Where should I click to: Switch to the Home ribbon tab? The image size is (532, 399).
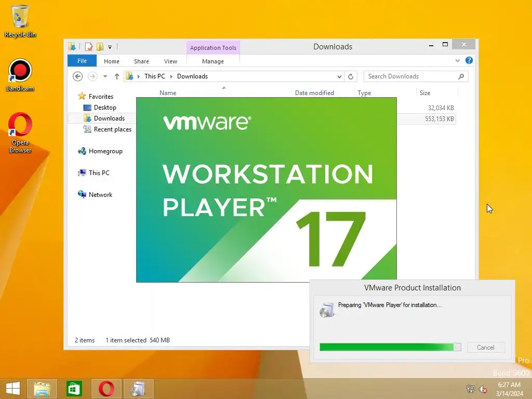(112, 61)
